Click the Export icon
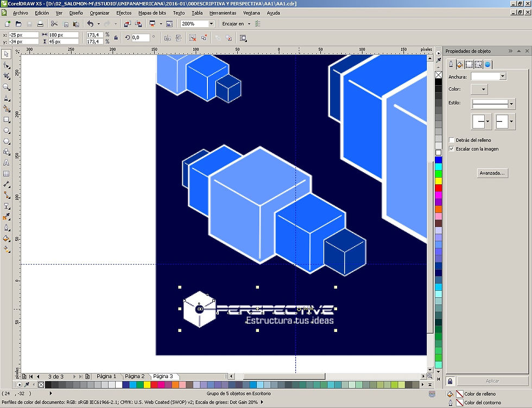This screenshot has width=532, height=408. [138, 24]
